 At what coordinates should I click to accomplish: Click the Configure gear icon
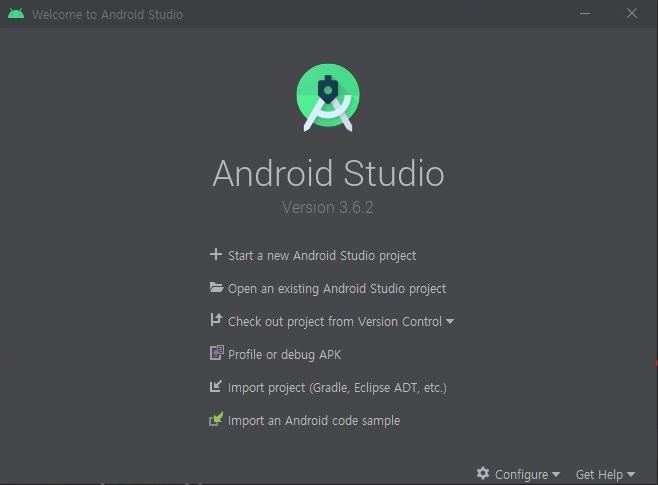pos(483,473)
